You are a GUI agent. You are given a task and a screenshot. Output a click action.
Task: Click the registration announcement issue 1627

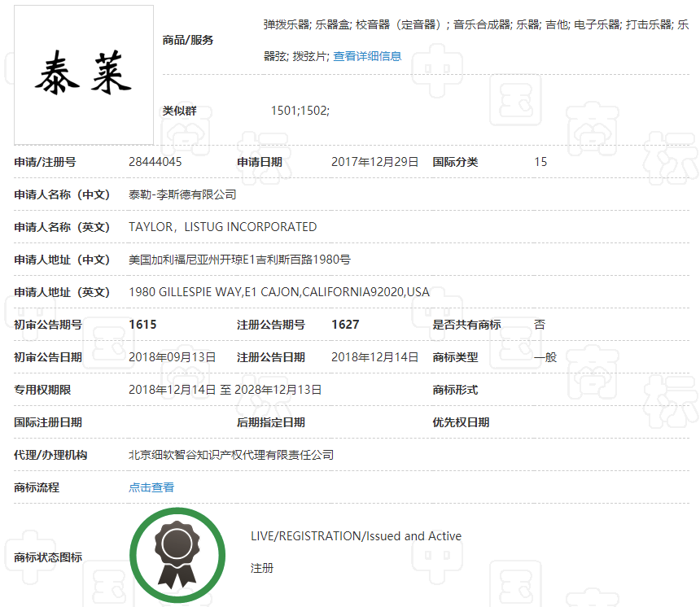coord(345,325)
